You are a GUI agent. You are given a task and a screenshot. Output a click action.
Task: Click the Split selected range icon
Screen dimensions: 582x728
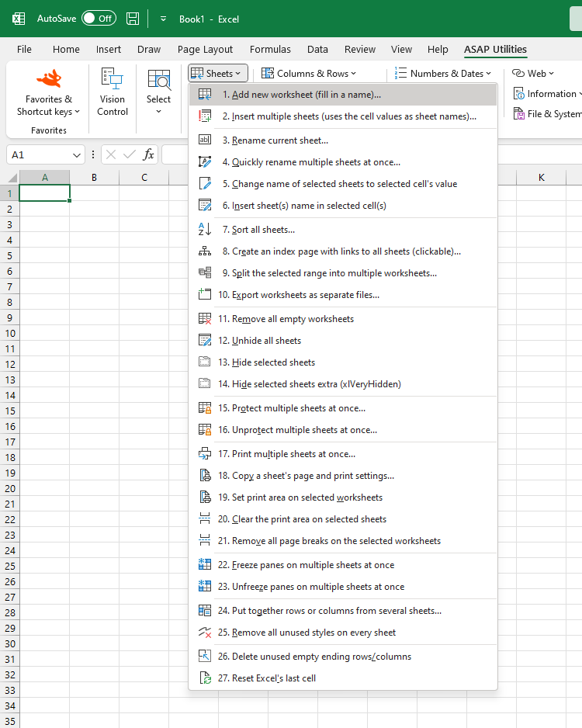[205, 272]
